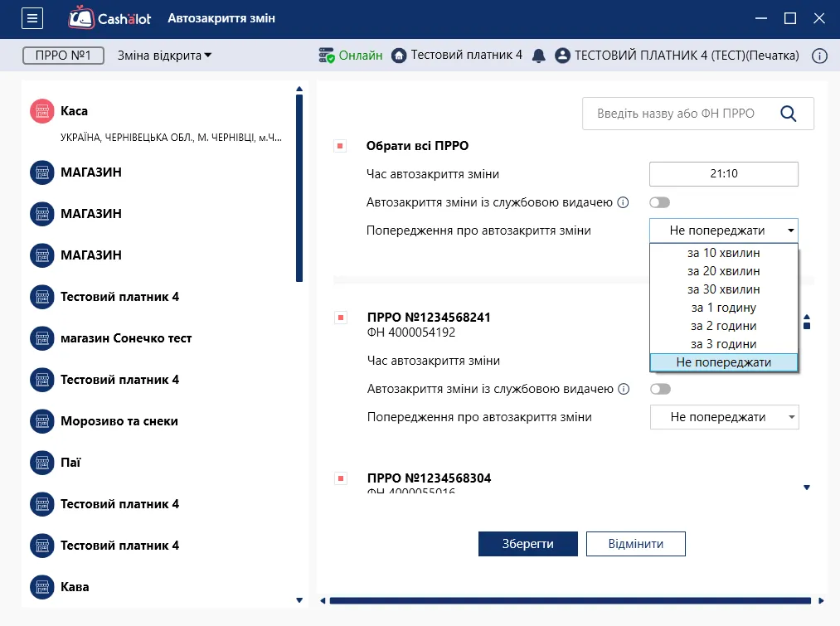
Task: Click info icon next to first Автозакриття зміни із службовою видачею
Action: pyautogui.click(x=623, y=202)
